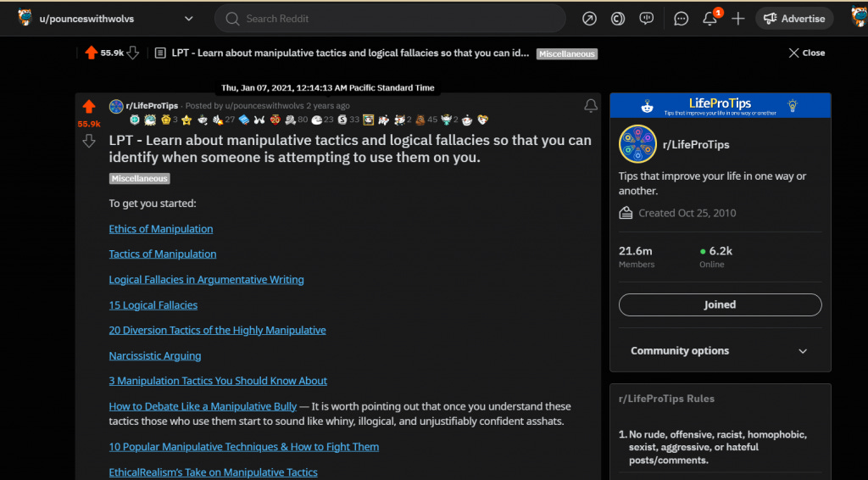
Task: Click the downvote arrow in the top bar
Action: pos(133,53)
